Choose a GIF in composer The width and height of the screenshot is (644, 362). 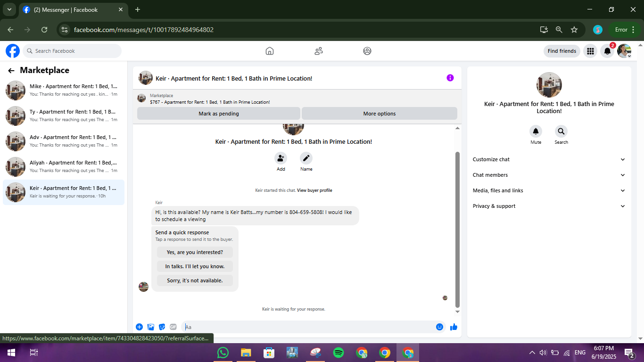coord(173,327)
